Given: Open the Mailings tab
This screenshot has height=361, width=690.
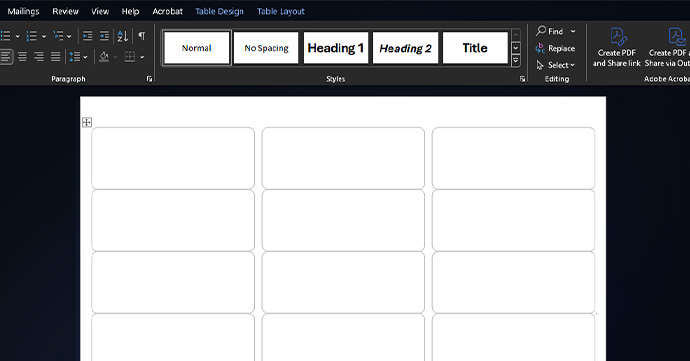Looking at the screenshot, I should [23, 11].
